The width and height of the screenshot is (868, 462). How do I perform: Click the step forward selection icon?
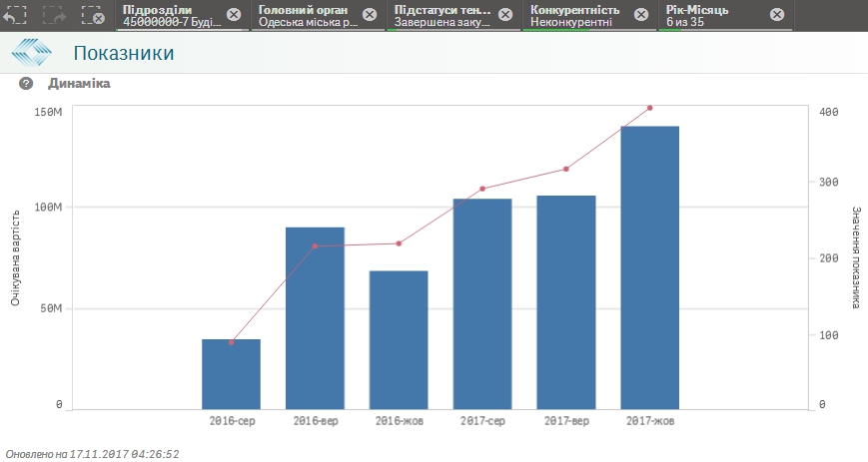coord(54,15)
